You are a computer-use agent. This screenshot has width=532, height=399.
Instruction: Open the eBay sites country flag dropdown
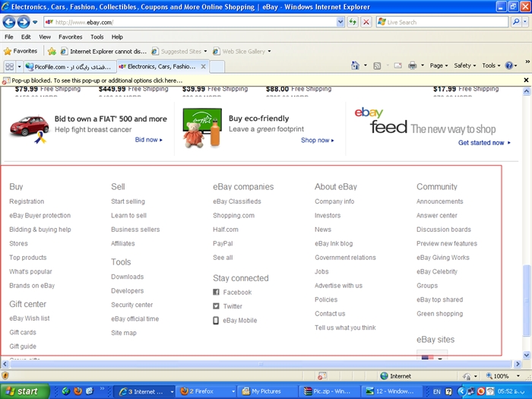click(x=432, y=355)
